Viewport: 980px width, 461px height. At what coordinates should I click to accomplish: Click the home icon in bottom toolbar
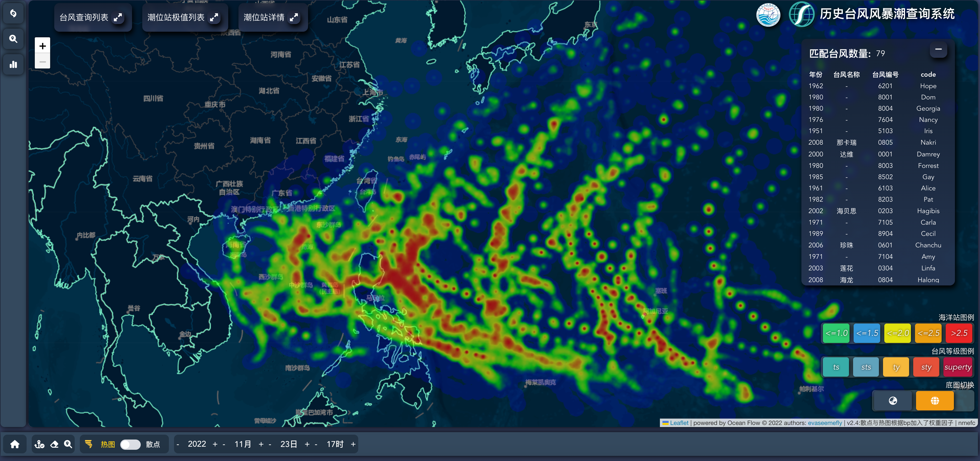point(15,444)
